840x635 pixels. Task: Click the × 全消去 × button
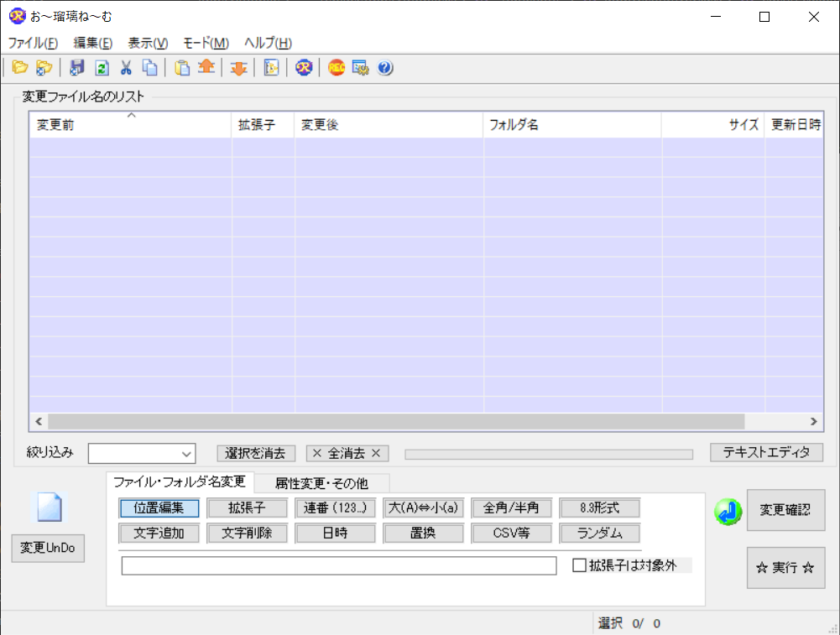347,454
